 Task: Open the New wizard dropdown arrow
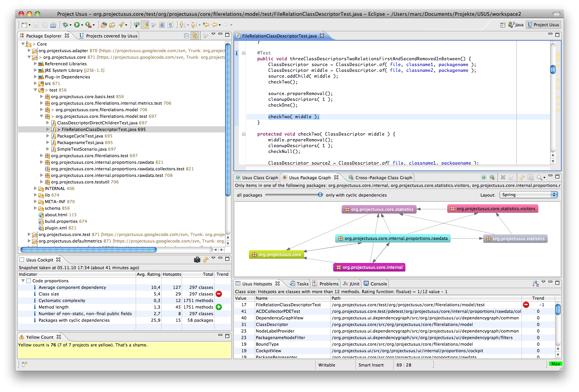click(30, 25)
